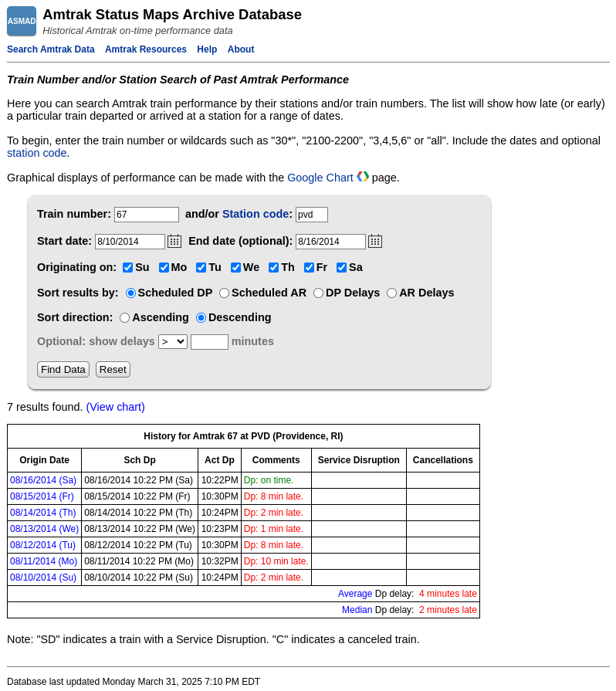Open the About menu item
The height and width of the screenshot is (691, 616).
tap(241, 49)
